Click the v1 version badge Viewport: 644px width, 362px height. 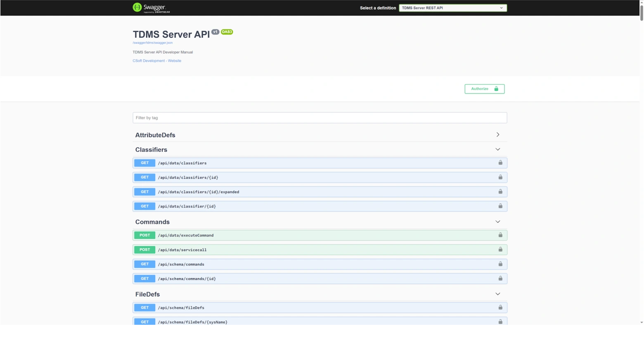(215, 32)
